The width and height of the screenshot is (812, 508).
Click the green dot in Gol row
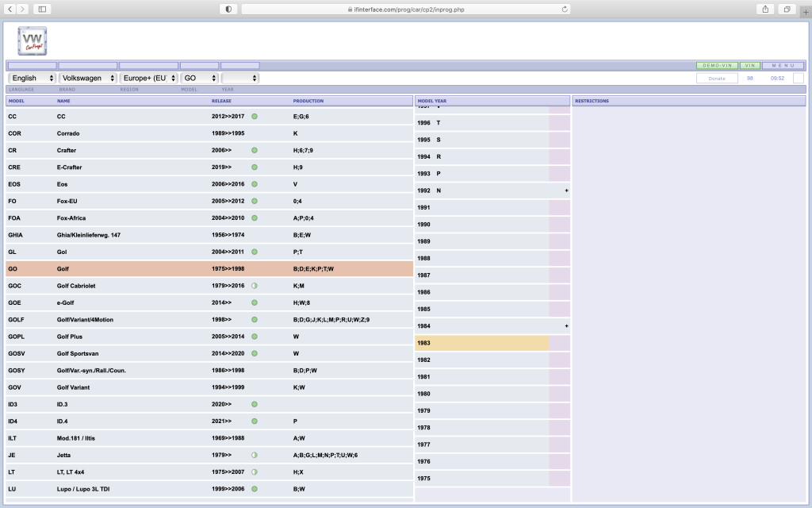coord(255,252)
